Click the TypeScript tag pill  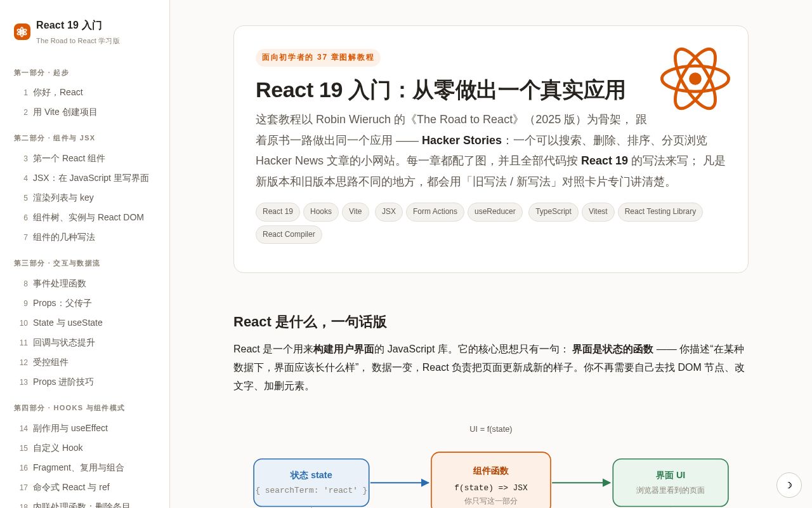click(553, 211)
